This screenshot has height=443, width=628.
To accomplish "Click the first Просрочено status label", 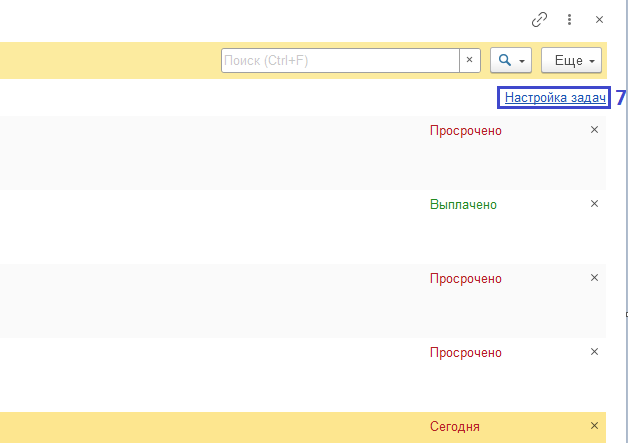I will 465,130.
